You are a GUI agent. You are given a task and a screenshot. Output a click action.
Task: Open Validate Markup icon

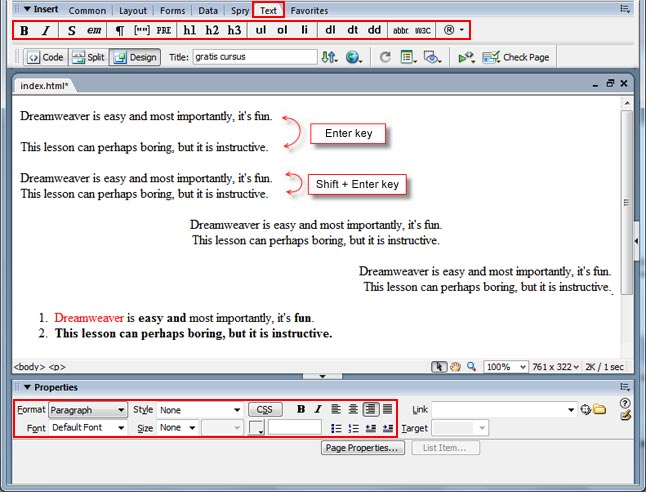(x=466, y=57)
